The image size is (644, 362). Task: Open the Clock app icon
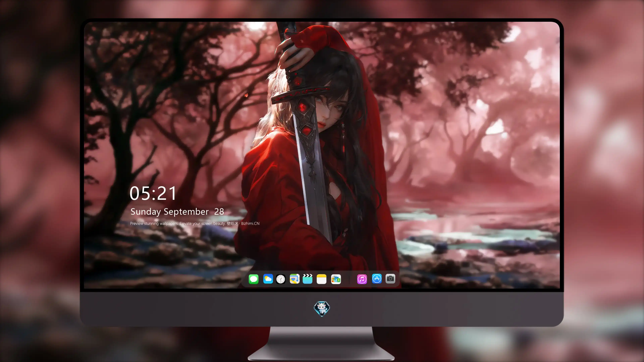(281, 279)
